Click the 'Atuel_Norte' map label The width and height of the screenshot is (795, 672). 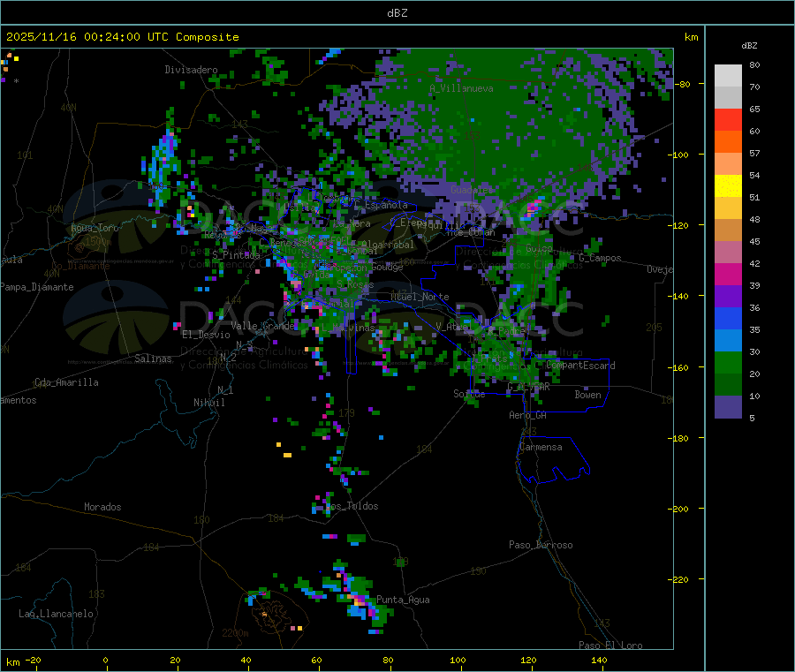[420, 297]
